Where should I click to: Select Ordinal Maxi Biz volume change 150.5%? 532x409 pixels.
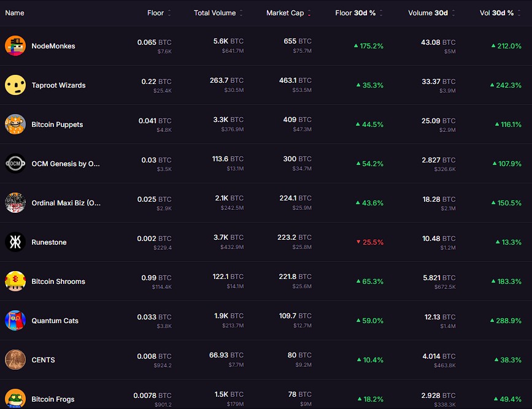pyautogui.click(x=506, y=203)
